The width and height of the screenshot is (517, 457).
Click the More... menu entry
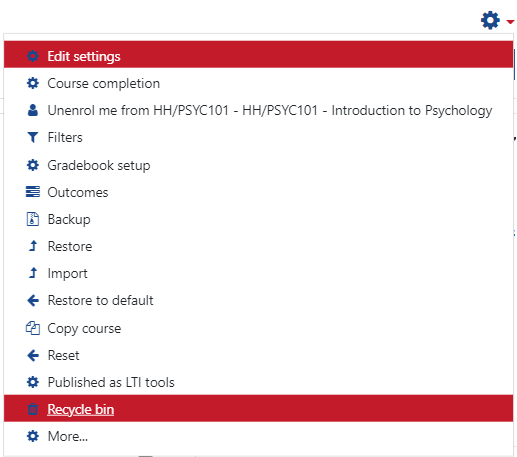pos(258,436)
